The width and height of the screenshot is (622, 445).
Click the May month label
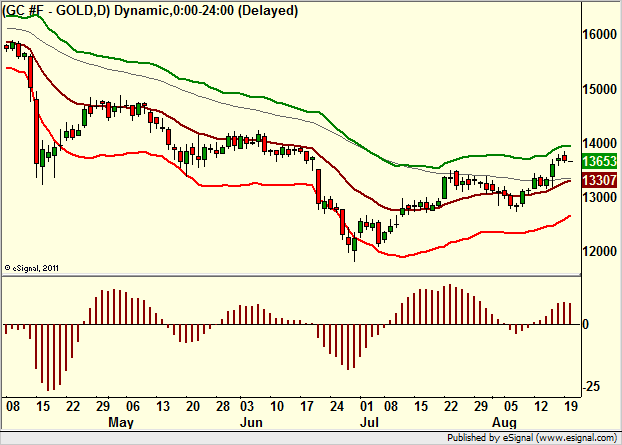[121, 422]
